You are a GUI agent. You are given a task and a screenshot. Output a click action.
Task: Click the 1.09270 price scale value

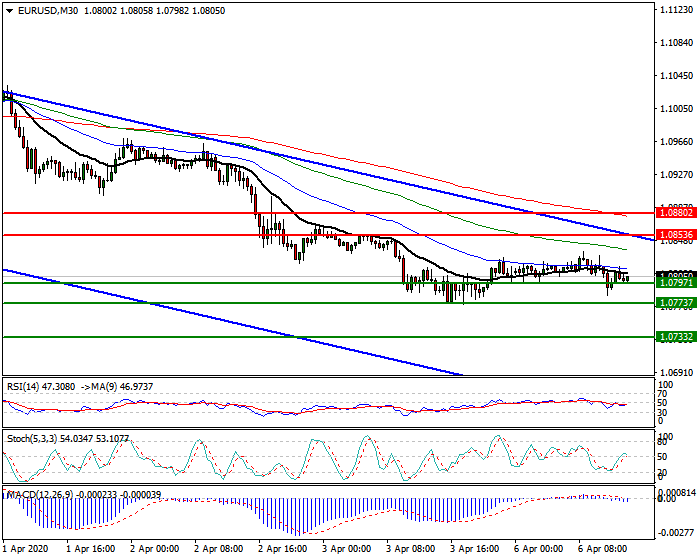coord(677,175)
